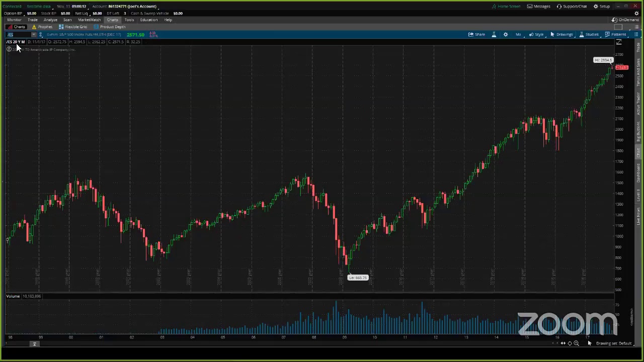Open the Flexible Grid sub-tab
The height and width of the screenshot is (362, 644).
(x=73, y=27)
